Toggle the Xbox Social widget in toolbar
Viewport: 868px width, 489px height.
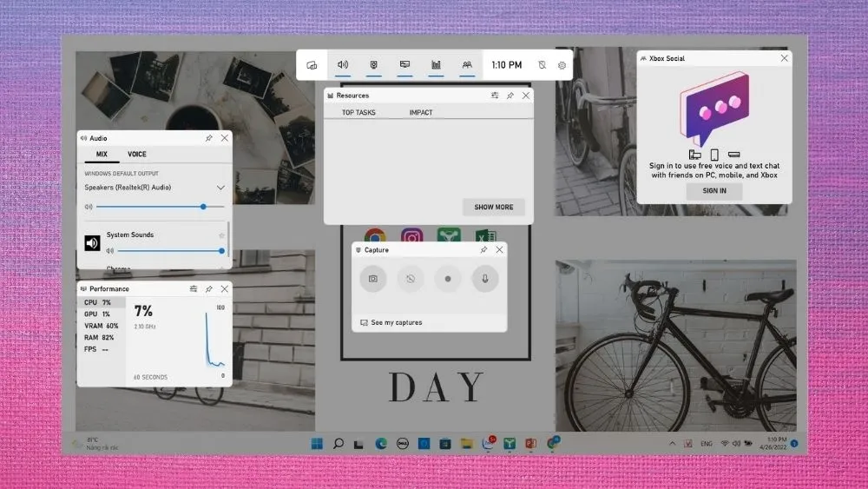click(467, 65)
